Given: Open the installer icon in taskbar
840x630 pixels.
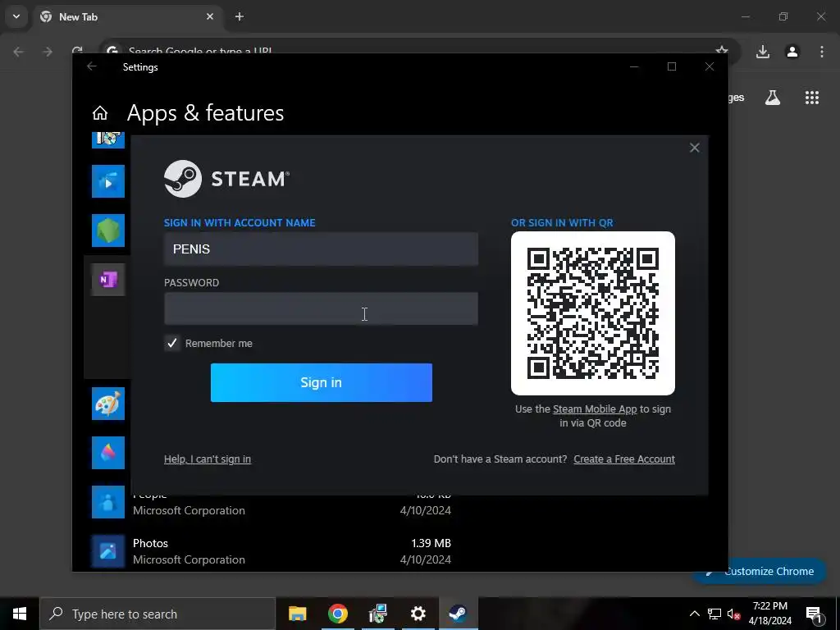Looking at the screenshot, I should click(x=377, y=614).
